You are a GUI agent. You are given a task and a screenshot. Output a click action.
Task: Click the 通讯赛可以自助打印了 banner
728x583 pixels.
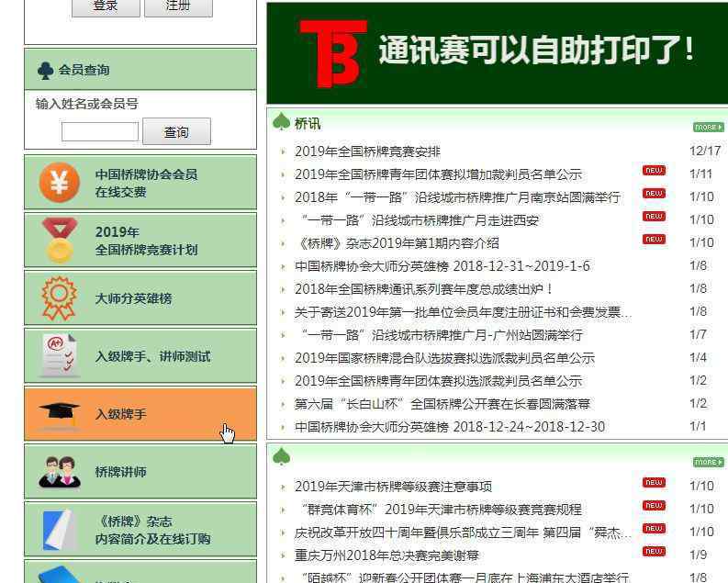click(x=498, y=53)
